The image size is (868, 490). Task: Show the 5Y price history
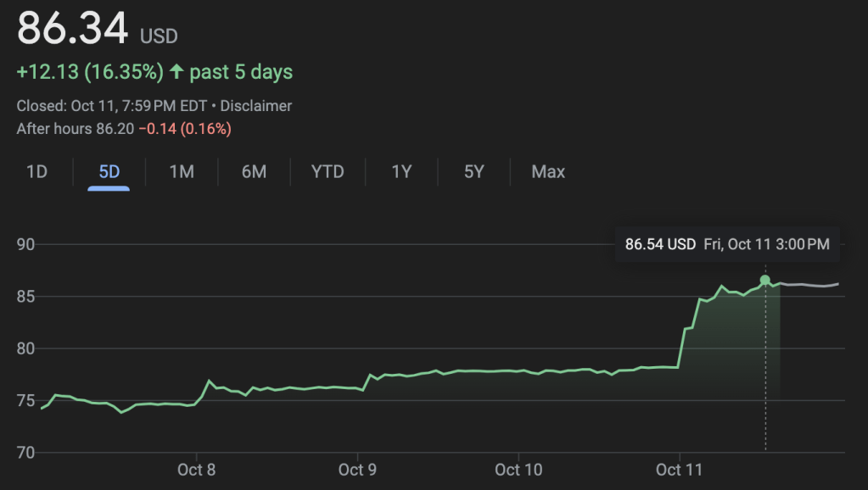coord(473,172)
